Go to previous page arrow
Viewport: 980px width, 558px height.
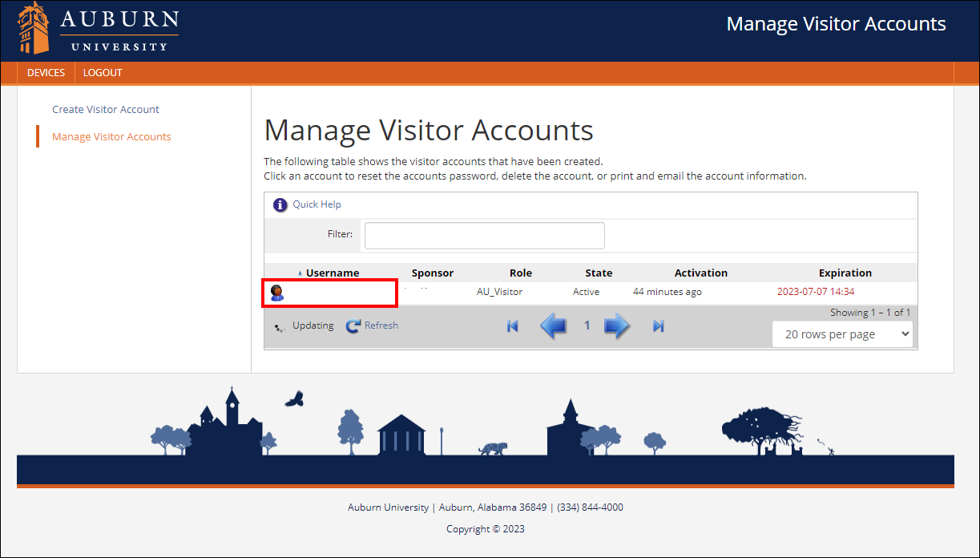click(x=554, y=326)
